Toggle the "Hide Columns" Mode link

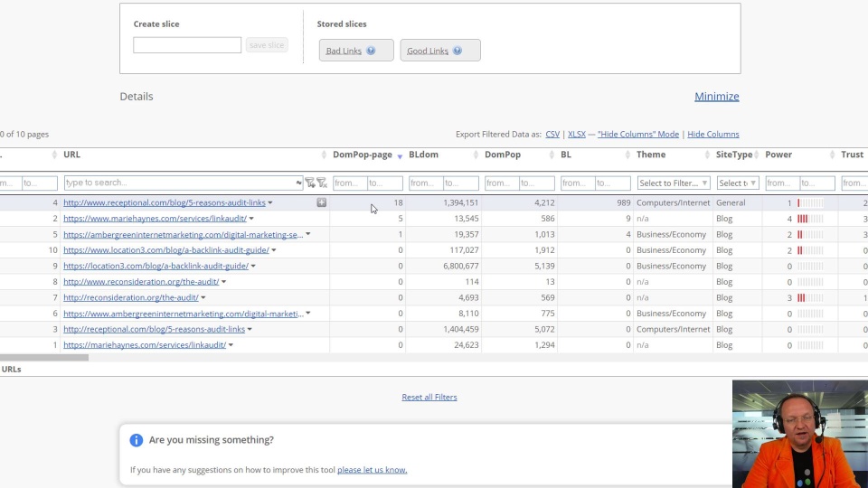(x=637, y=134)
